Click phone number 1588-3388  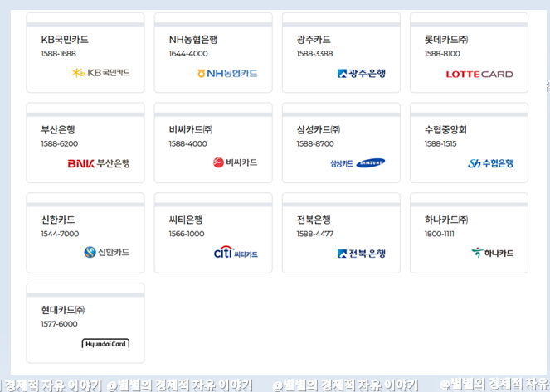tap(314, 54)
